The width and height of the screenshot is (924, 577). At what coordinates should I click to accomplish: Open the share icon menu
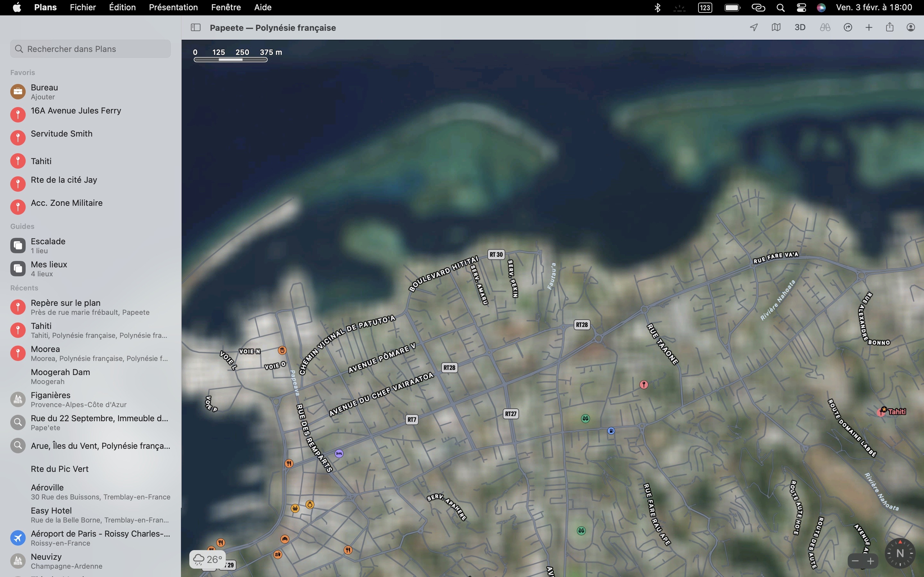[890, 28]
